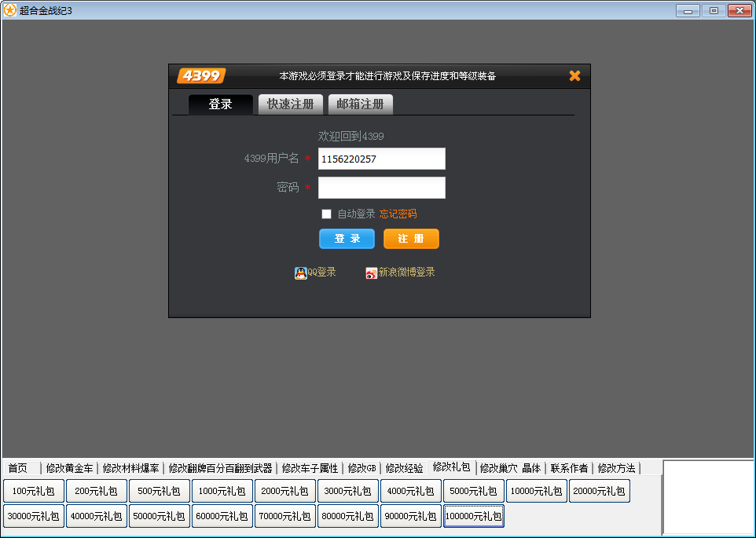Click the 40000元礼包 button
The height and width of the screenshot is (538, 756).
click(97, 516)
